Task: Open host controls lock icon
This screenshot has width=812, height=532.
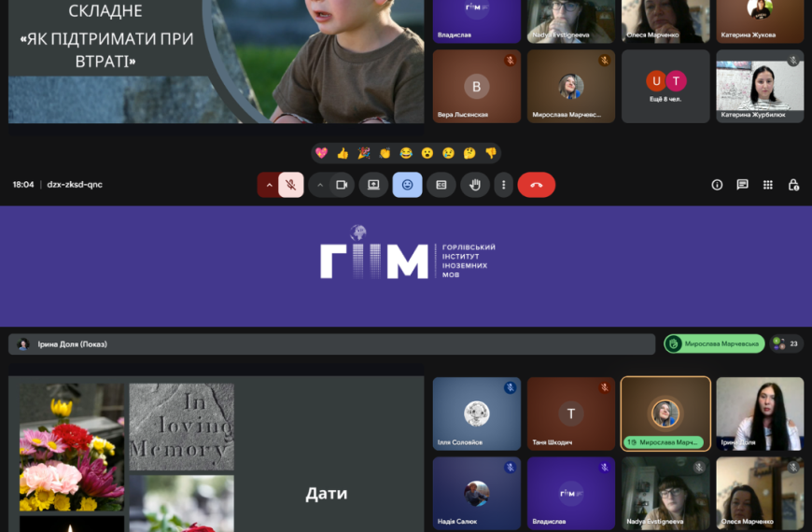Action: (793, 185)
